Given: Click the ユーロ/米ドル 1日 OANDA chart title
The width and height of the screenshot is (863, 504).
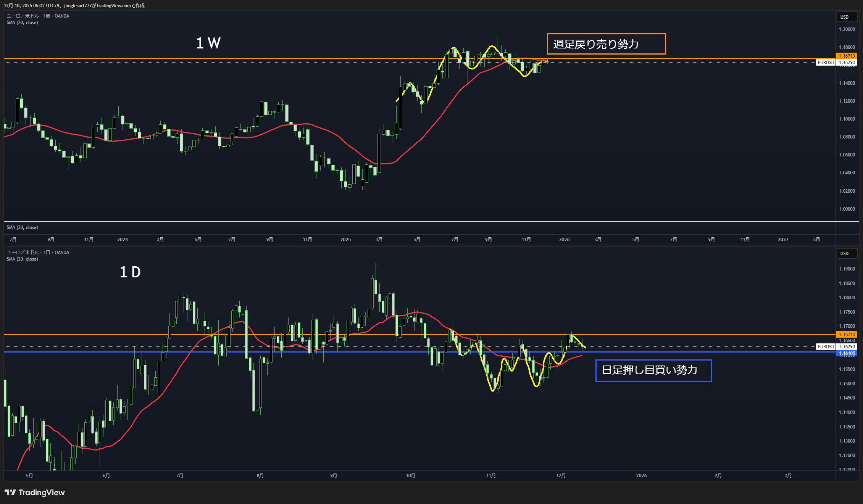Looking at the screenshot, I should pos(38,253).
